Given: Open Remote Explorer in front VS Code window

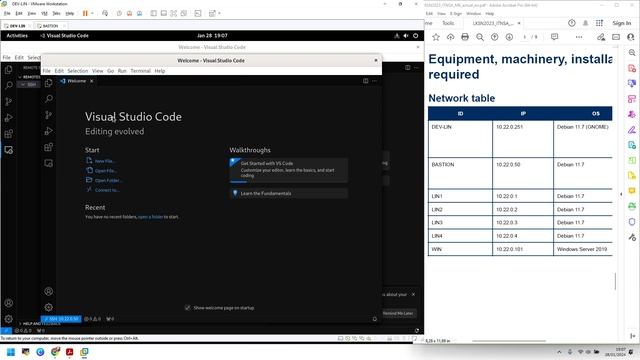Looking at the screenshot, I should click(x=49, y=163).
